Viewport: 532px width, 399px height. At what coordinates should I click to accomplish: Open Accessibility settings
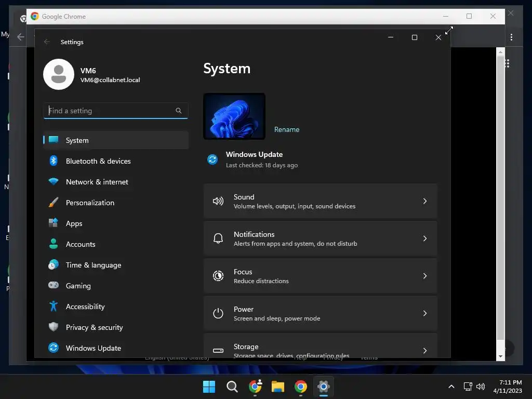coord(116,307)
